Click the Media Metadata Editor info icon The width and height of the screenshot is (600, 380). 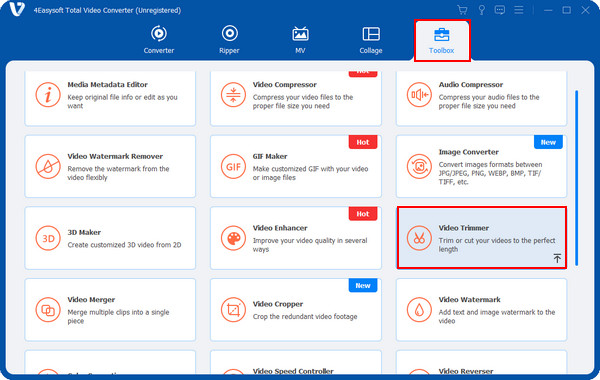[48, 95]
